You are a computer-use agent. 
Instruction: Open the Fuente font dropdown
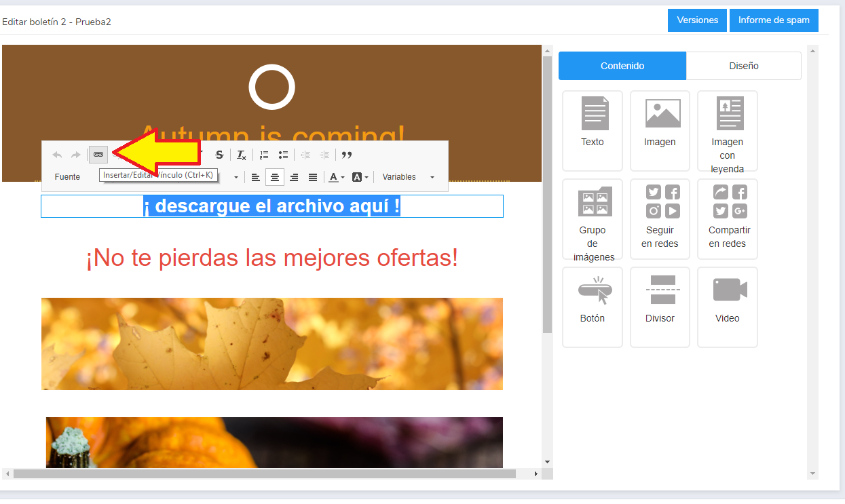point(68,177)
